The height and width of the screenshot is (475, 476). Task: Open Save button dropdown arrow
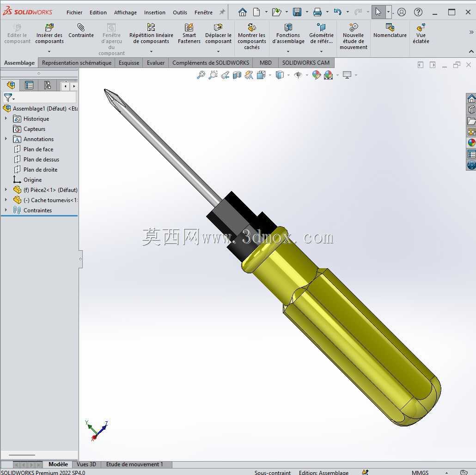click(307, 12)
